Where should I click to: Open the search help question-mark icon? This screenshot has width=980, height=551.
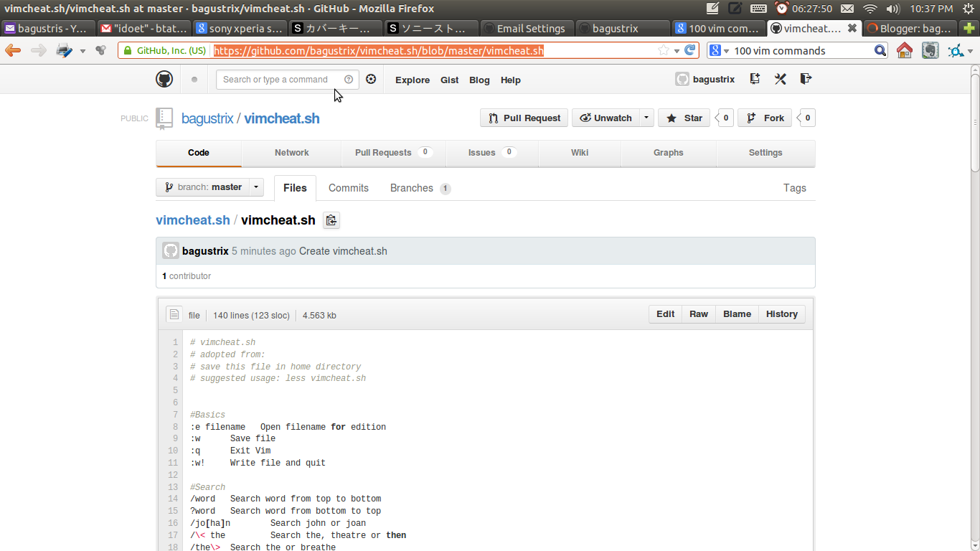tap(349, 80)
